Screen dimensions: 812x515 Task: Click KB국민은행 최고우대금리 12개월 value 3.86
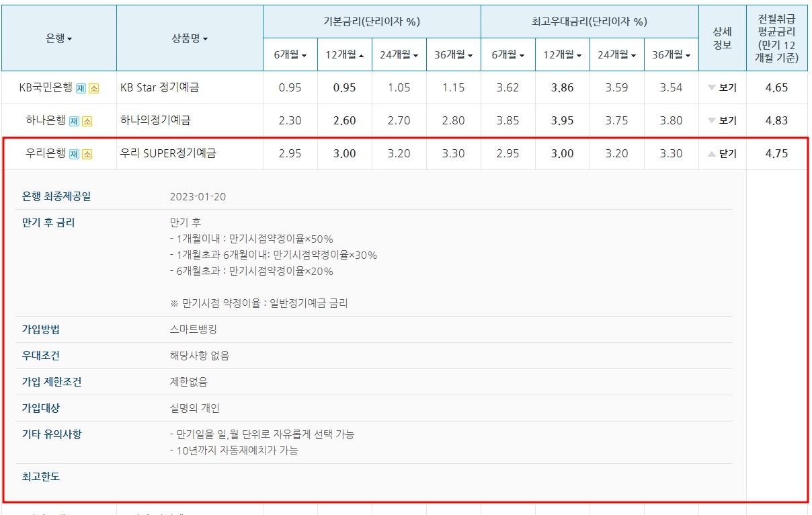tap(563, 88)
